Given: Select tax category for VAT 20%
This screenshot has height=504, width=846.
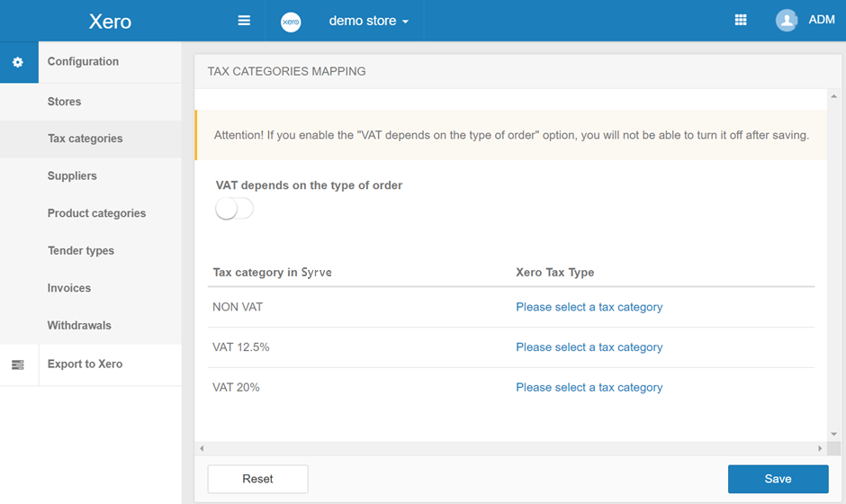Looking at the screenshot, I should (589, 388).
